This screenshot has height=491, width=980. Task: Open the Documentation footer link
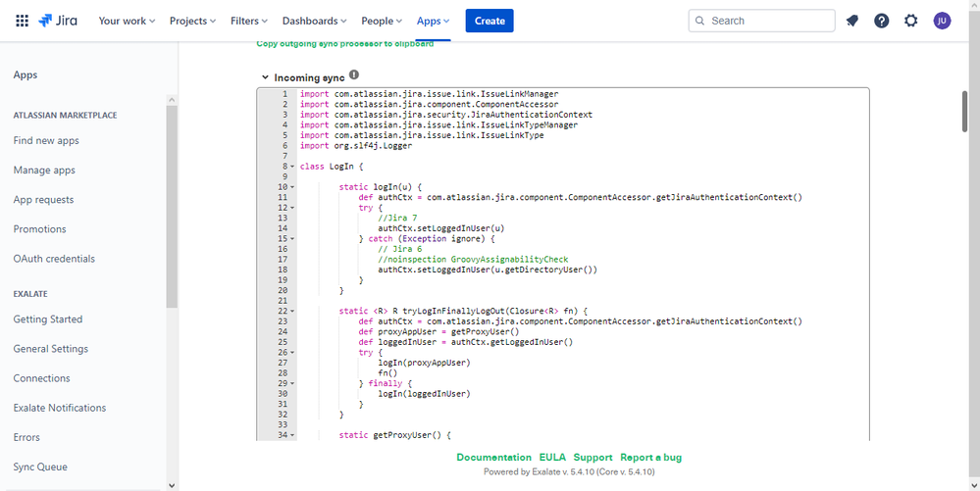[493, 458]
